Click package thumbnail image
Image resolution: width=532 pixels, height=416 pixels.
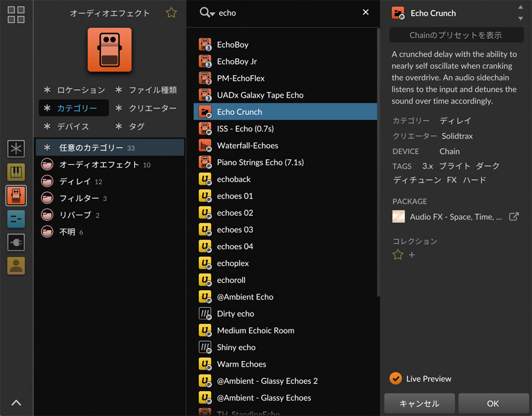(x=398, y=216)
